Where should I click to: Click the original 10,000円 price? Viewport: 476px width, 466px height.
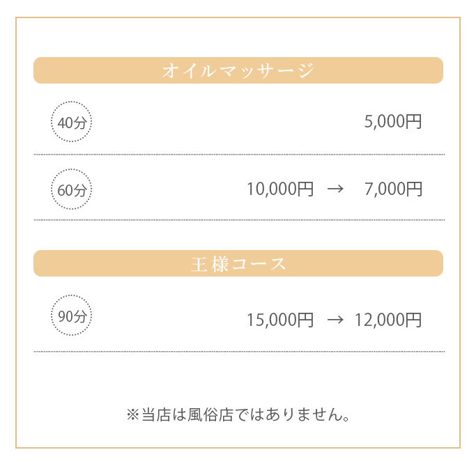click(x=280, y=189)
